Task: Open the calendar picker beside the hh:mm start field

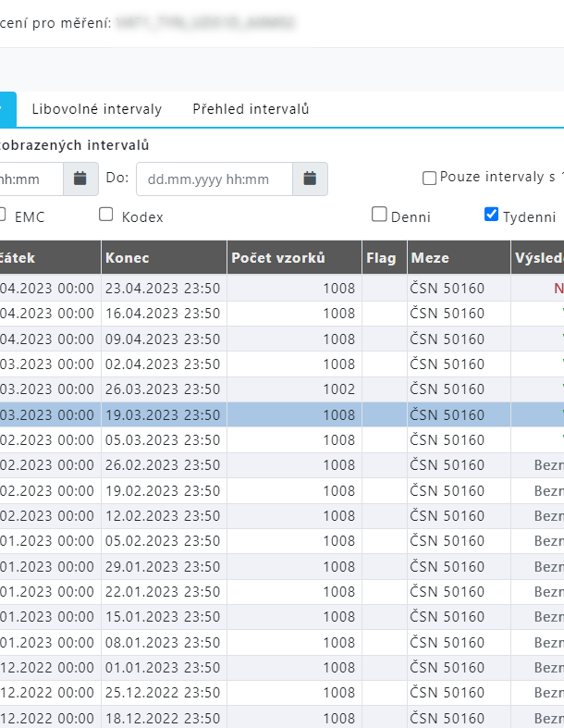Action: (80, 179)
